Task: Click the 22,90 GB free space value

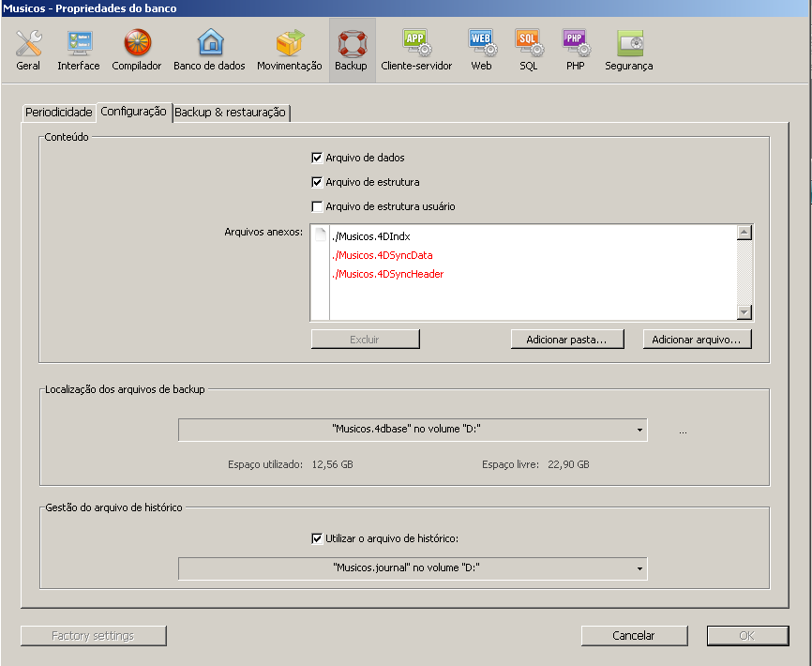Action: tap(568, 464)
